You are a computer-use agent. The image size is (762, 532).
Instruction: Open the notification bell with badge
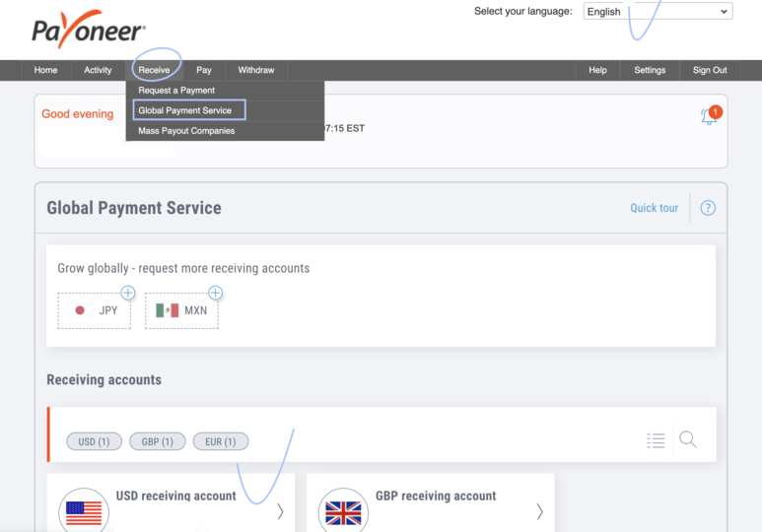click(x=711, y=115)
